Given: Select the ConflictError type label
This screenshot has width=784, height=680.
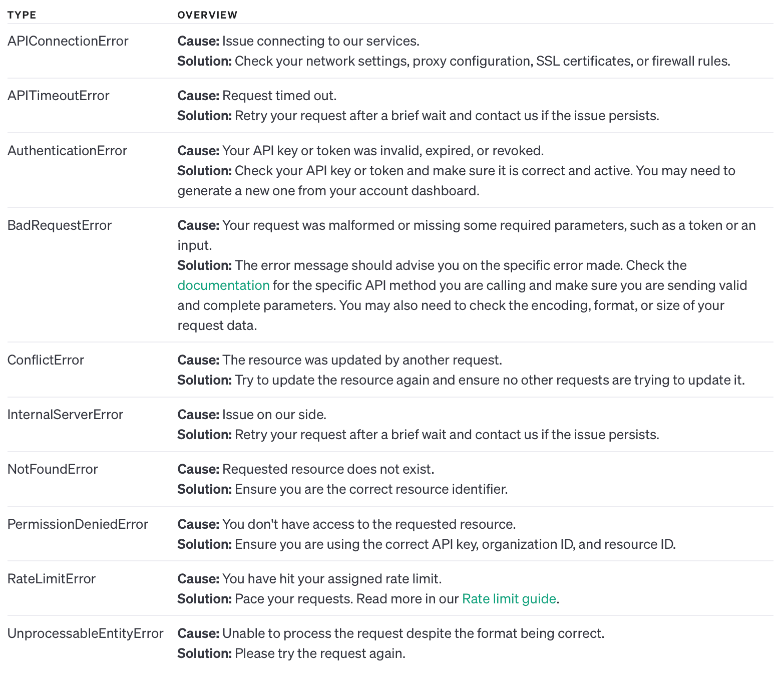Looking at the screenshot, I should click(46, 360).
